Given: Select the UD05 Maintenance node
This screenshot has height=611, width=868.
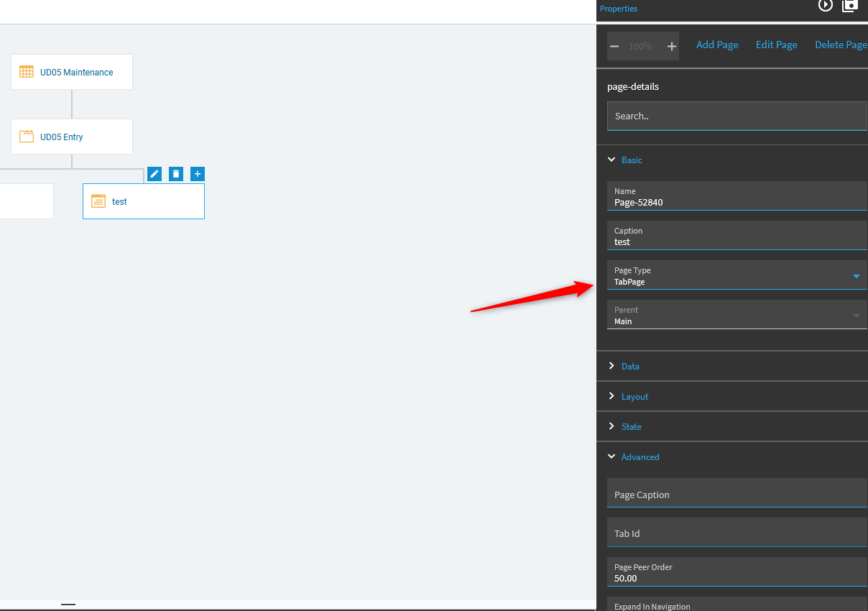Looking at the screenshot, I should pyautogui.click(x=72, y=72).
